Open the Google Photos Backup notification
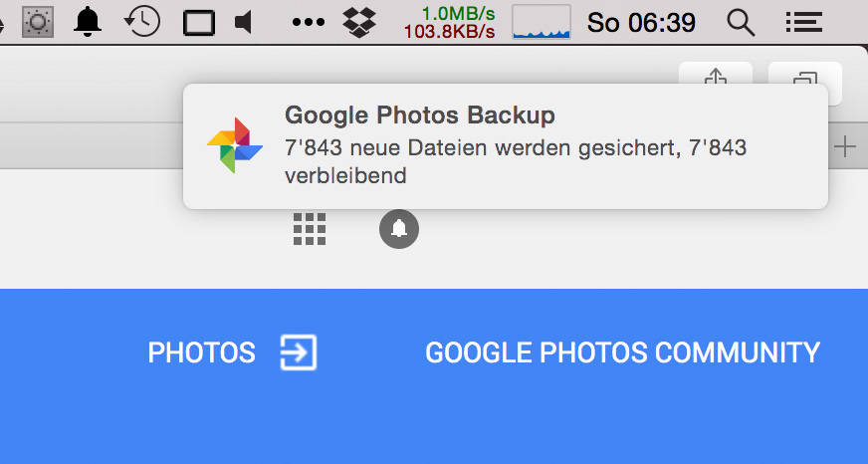Viewport: 868px width, 464px height. click(x=506, y=146)
